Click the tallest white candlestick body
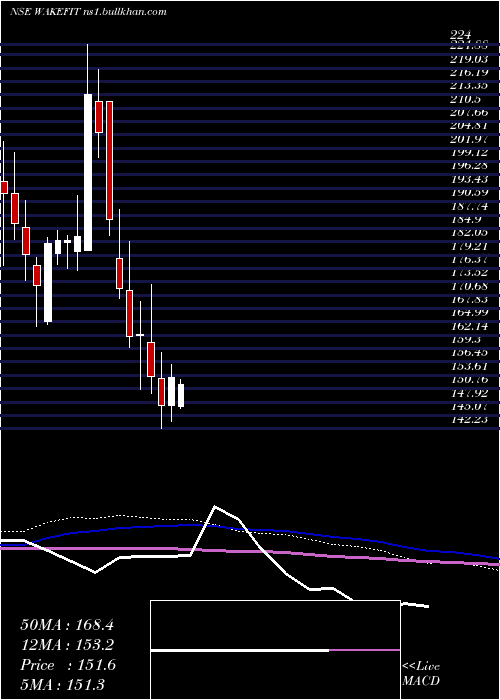 pos(88,172)
